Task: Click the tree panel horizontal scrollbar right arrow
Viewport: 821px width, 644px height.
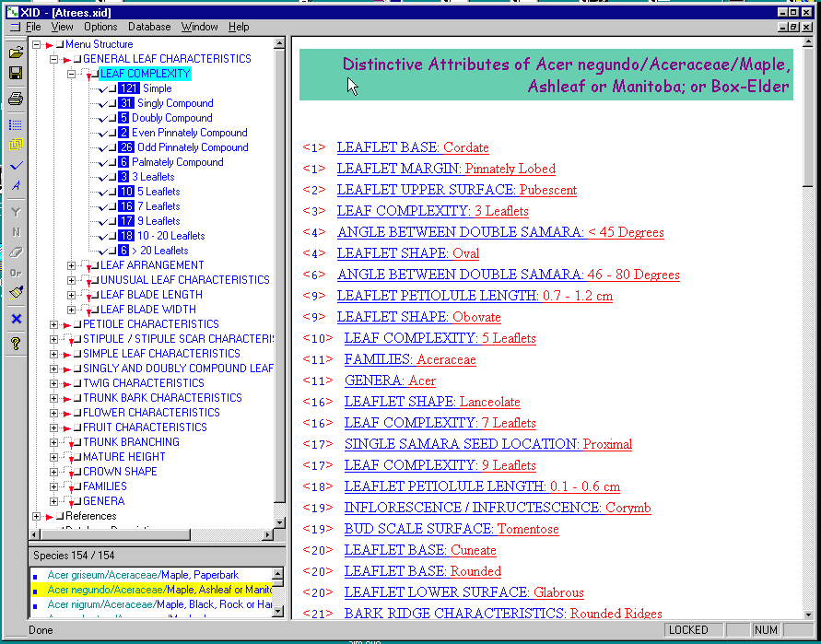Action: tap(268, 534)
